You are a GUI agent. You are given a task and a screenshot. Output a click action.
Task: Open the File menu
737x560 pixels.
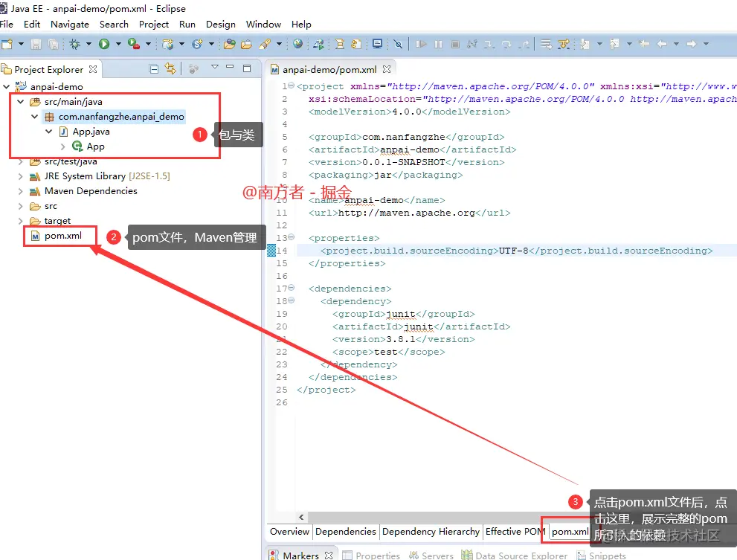click(x=7, y=25)
